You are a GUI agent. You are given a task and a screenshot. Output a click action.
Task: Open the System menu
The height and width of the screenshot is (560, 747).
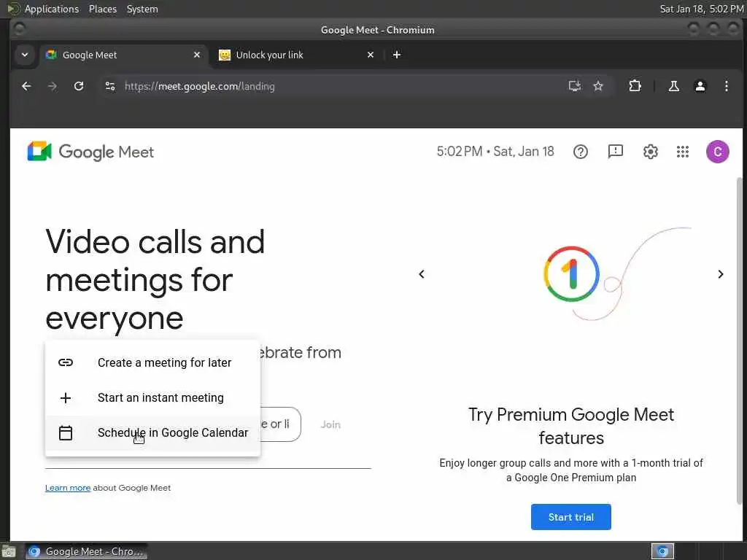tap(142, 9)
